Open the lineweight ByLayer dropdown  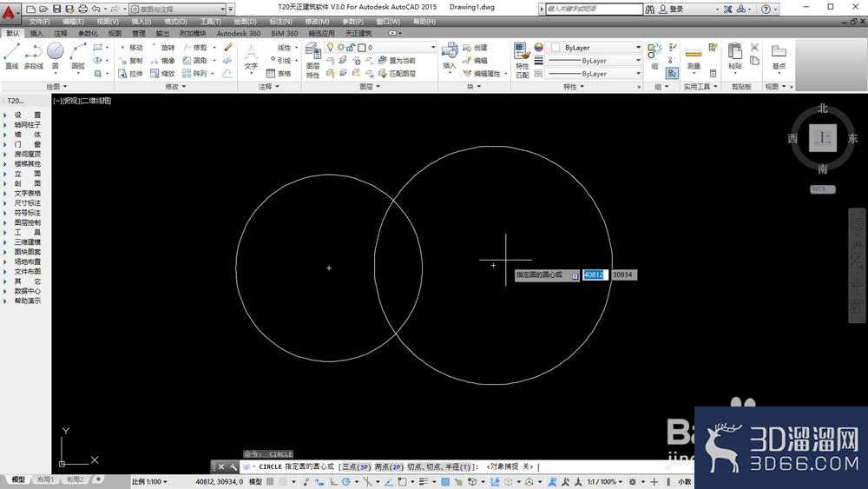pyautogui.click(x=594, y=60)
